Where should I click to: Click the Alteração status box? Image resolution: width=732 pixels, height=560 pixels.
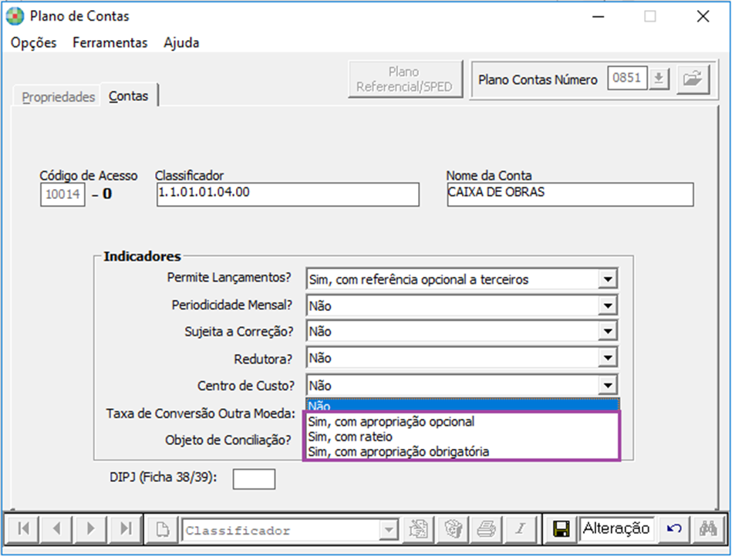[x=616, y=528]
